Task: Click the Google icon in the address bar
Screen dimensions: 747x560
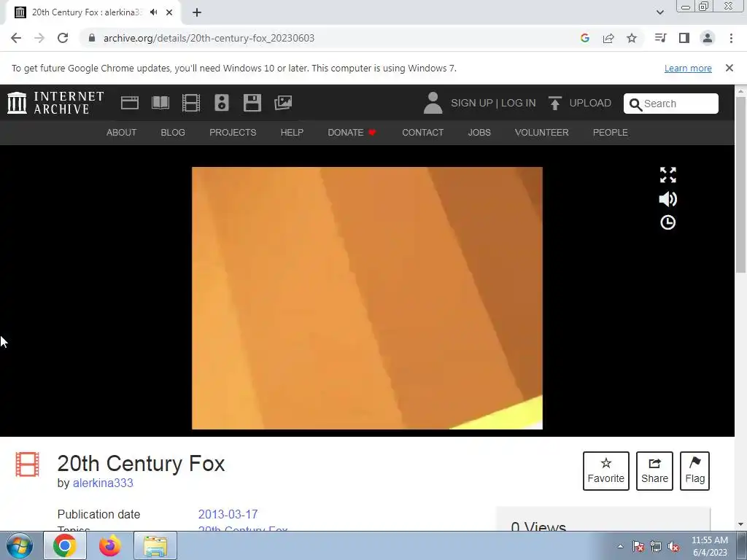Action: [585, 38]
